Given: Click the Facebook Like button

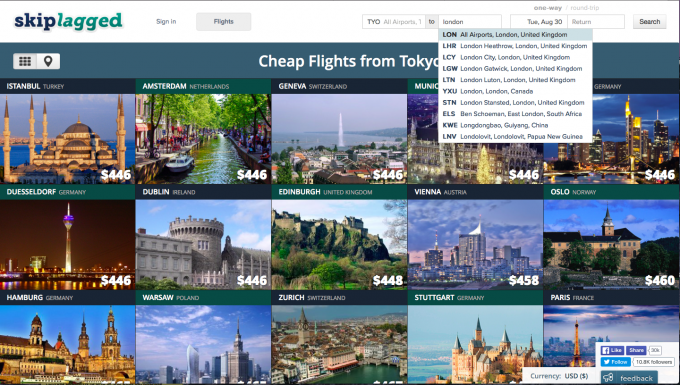Looking at the screenshot, I should click(612, 350).
